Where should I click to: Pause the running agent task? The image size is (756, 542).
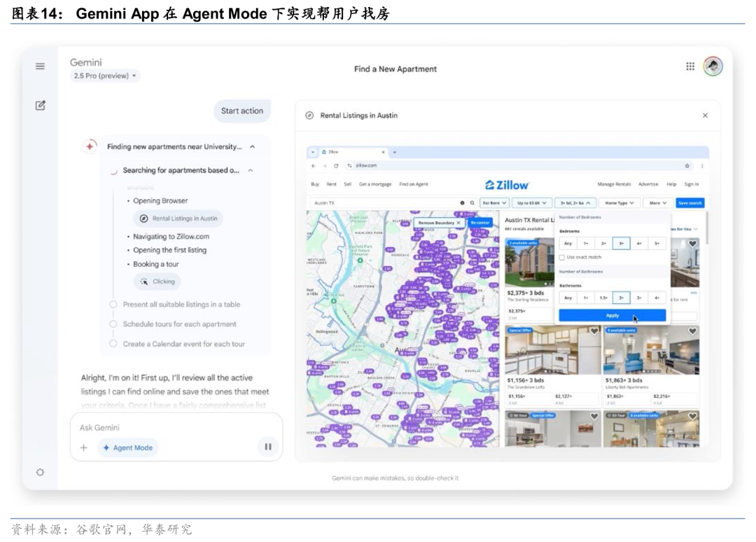(267, 447)
